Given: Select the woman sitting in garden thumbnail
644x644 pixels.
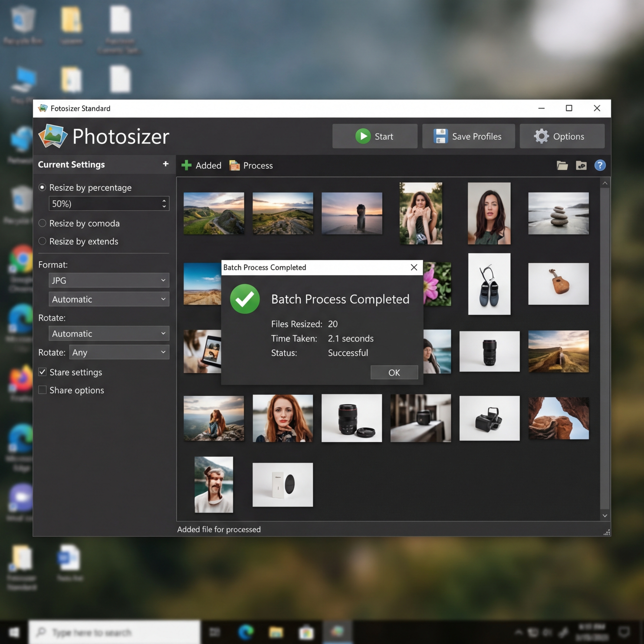Looking at the screenshot, I should point(421,213).
